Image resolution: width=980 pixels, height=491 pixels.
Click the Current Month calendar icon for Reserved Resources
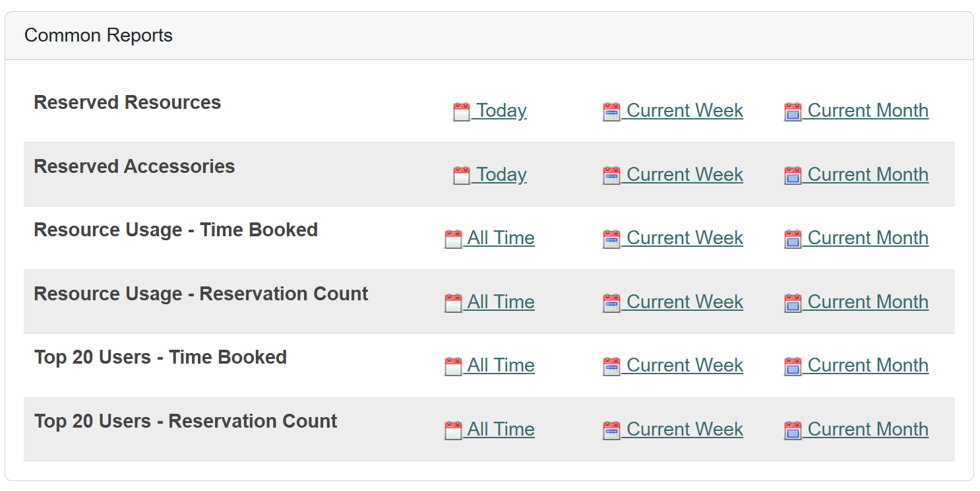[x=793, y=110]
